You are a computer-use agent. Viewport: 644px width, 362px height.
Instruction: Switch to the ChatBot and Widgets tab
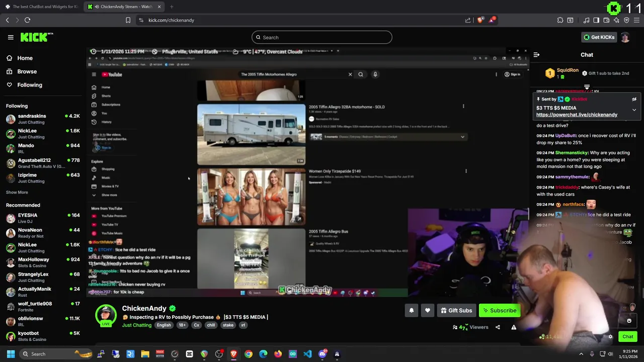[x=41, y=7]
